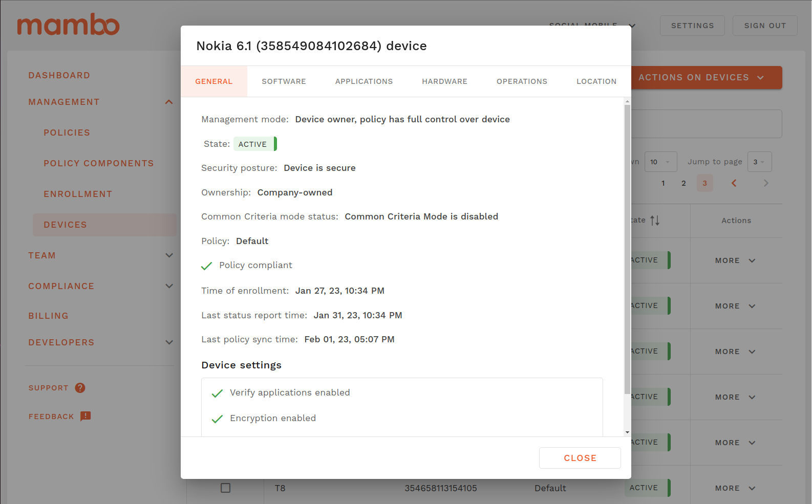Click the search field behind the dialog
The height and width of the screenshot is (504, 812).
(707, 124)
